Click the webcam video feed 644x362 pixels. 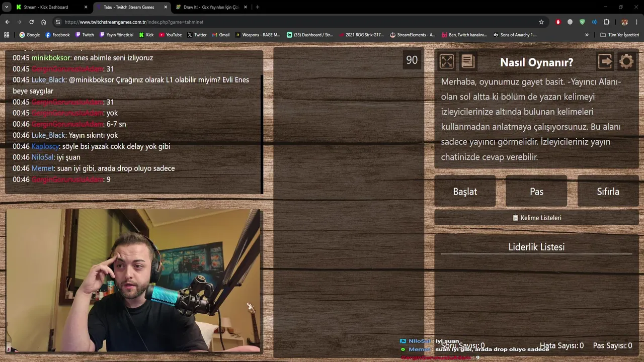133,281
